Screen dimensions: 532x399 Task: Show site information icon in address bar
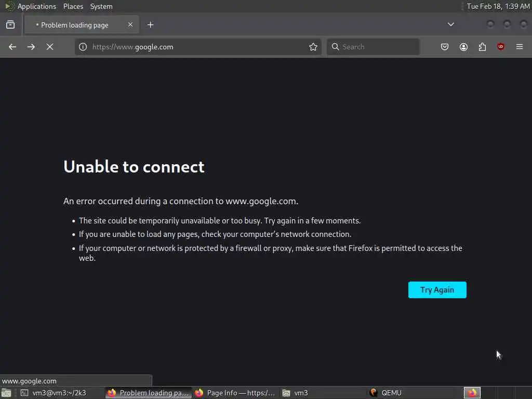[x=83, y=47]
